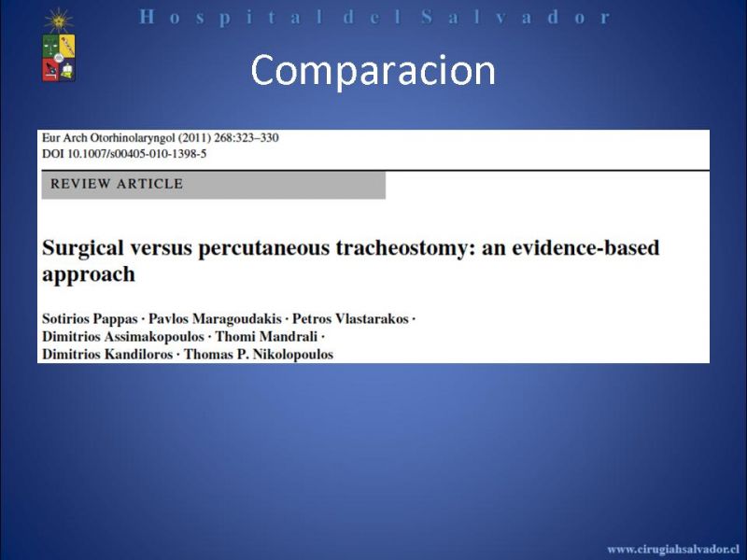This screenshot has height=560, width=747.
Task: Click the university crest logo
Action: pos(58,45)
